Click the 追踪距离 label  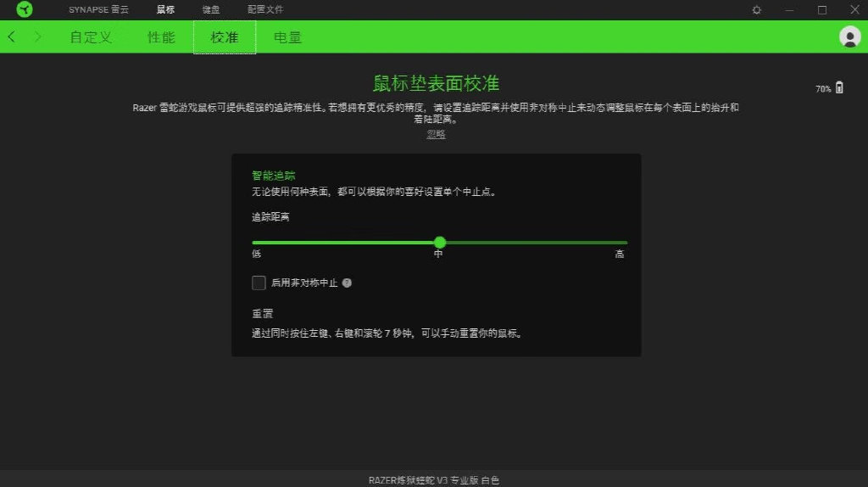[270, 216]
